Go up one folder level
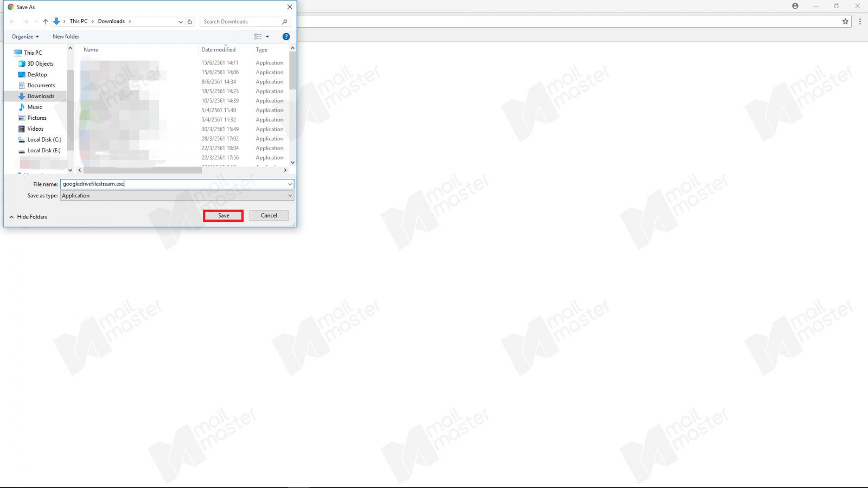The image size is (868, 488). click(x=46, y=22)
